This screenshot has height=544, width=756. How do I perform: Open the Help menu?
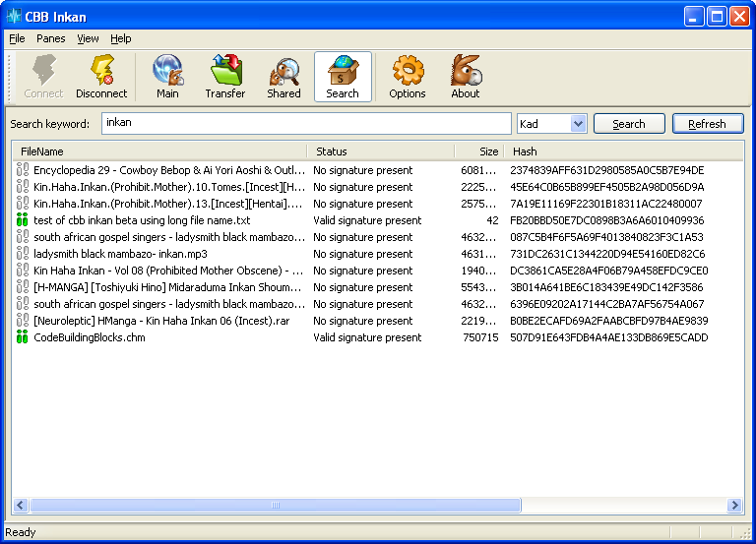point(120,38)
